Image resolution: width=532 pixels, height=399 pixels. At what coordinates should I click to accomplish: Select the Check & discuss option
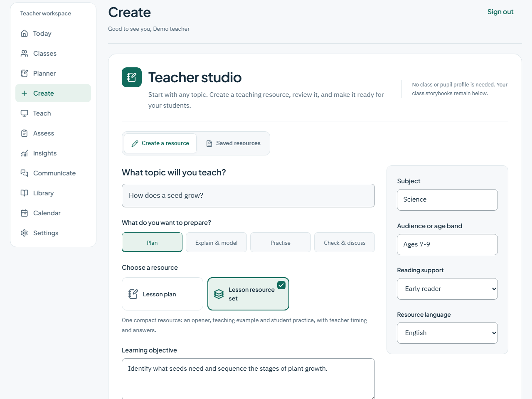click(345, 242)
